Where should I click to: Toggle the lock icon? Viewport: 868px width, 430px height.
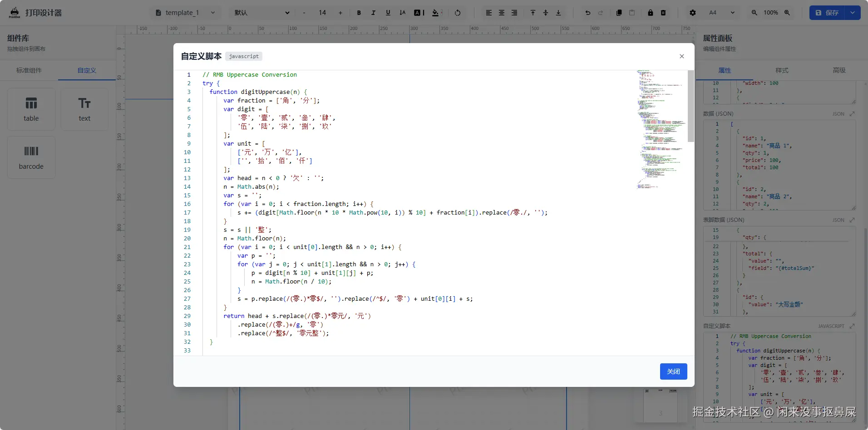651,13
